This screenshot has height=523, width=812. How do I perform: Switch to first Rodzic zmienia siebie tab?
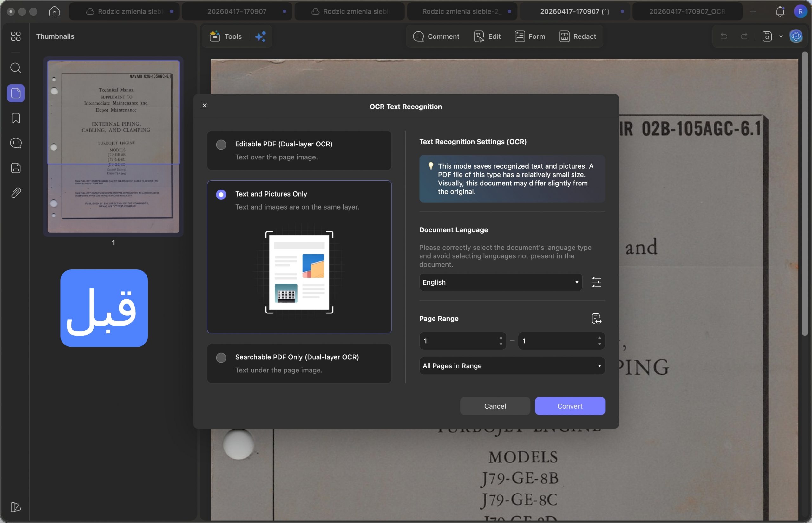click(124, 11)
